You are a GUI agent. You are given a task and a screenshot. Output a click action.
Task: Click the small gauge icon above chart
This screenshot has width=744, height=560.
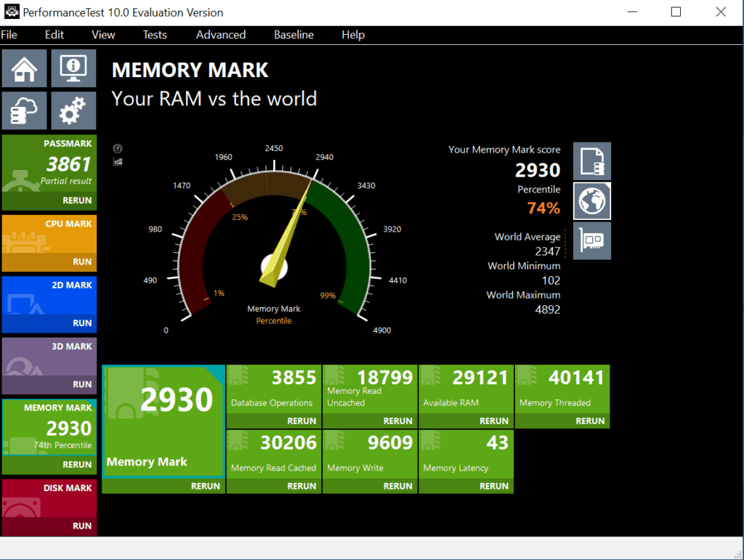[x=118, y=149]
